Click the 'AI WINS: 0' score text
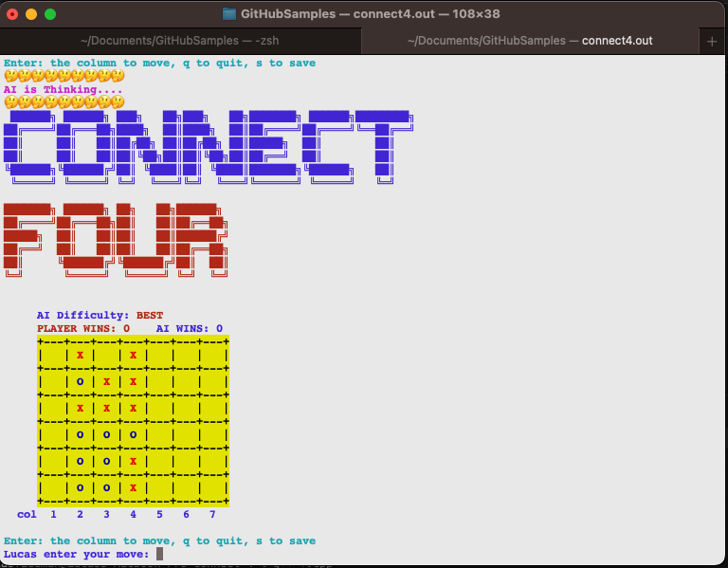Viewport: 728px width, 568px height. coord(190,328)
